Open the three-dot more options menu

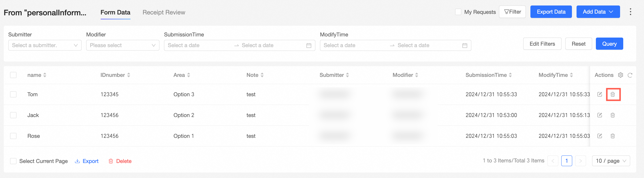[630, 12]
